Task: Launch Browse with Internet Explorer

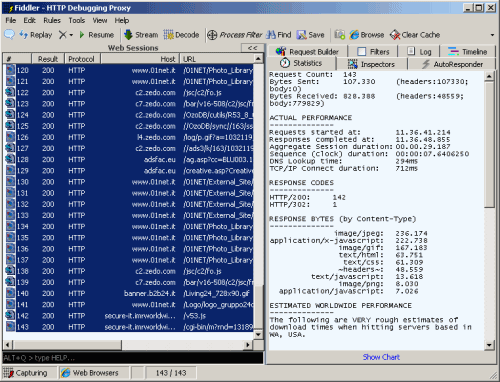Action: 367,35
